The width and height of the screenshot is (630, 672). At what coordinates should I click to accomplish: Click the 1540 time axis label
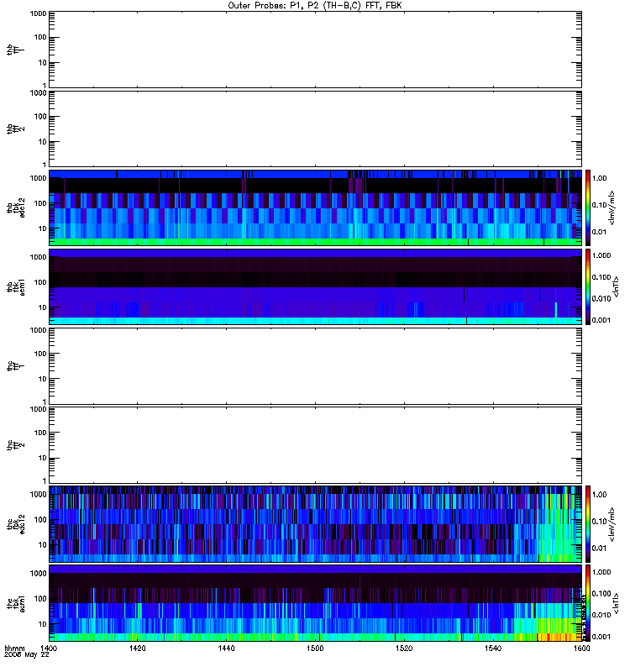point(493,648)
